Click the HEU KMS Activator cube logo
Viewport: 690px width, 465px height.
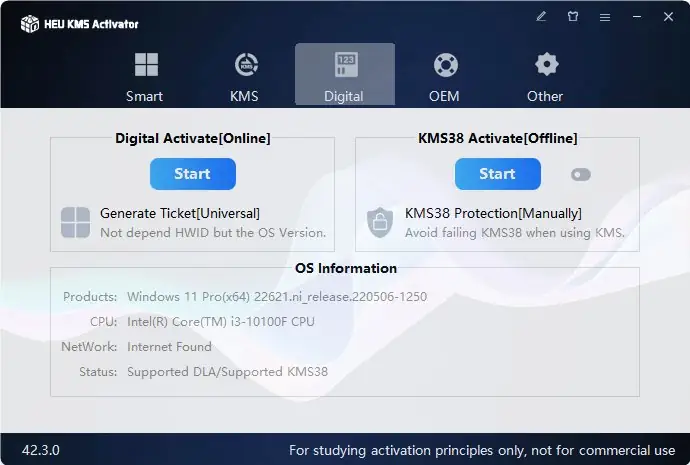[30, 24]
